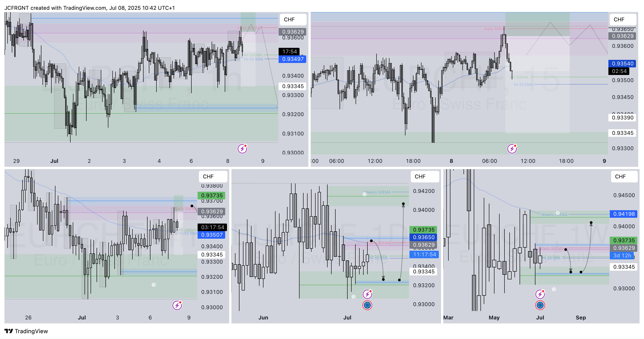The image size is (644, 339).
Task: Click the 26 date label on the 4h axis
Action: tap(28, 317)
